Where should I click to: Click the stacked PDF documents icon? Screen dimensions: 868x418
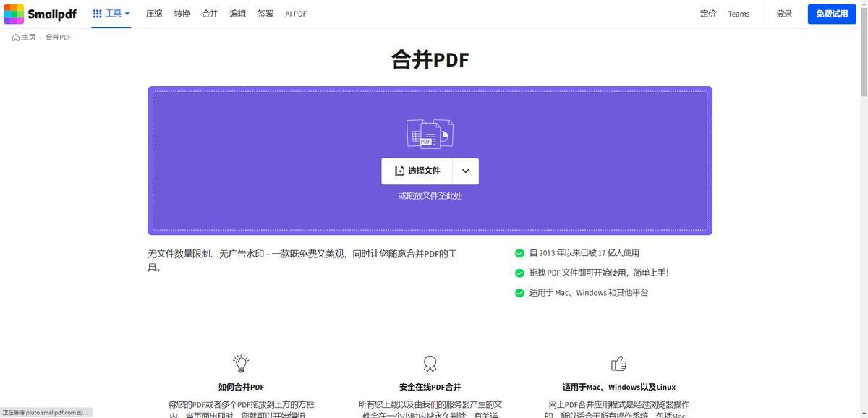[x=430, y=134]
